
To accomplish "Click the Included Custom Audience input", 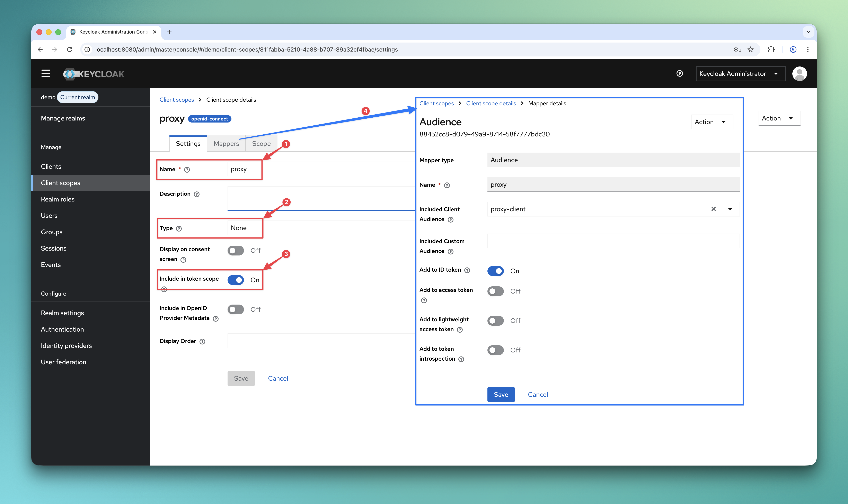I will pyautogui.click(x=613, y=241).
